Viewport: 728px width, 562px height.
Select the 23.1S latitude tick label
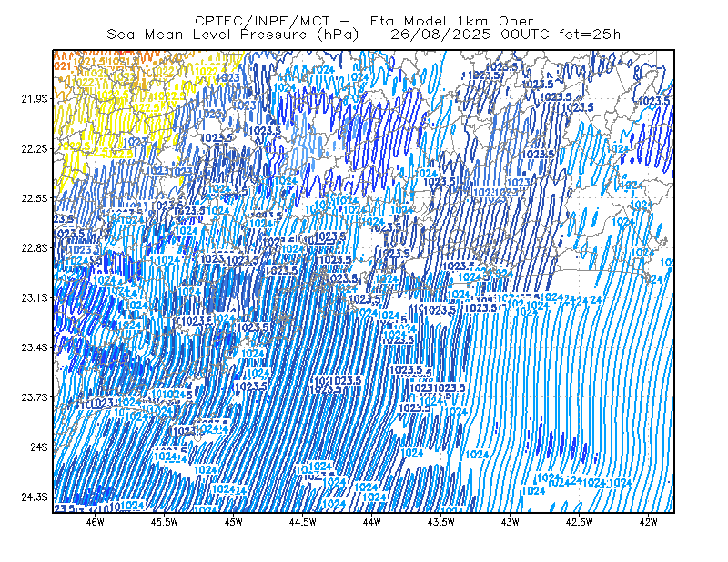[x=35, y=297]
